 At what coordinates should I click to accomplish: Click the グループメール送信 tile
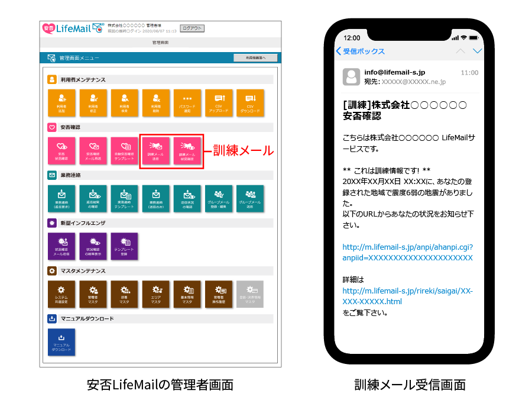pyautogui.click(x=250, y=199)
